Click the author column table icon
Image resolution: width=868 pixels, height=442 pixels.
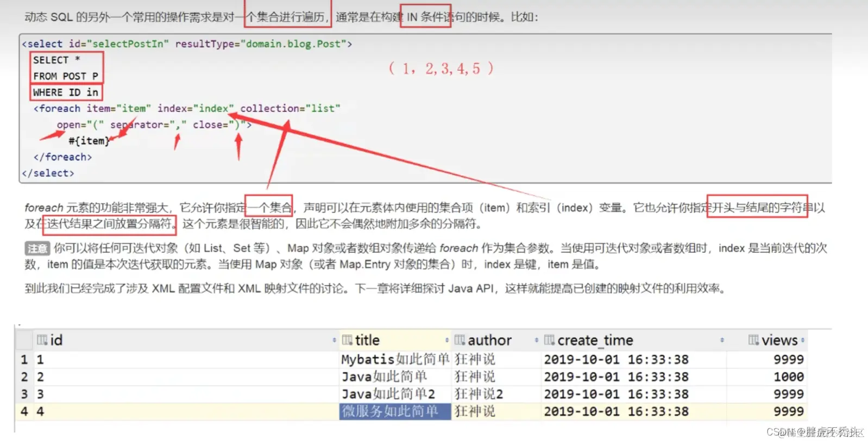pyautogui.click(x=460, y=340)
